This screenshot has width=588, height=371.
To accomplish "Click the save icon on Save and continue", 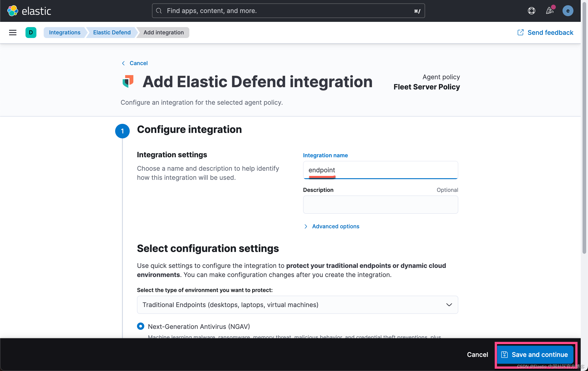I will [x=504, y=354].
